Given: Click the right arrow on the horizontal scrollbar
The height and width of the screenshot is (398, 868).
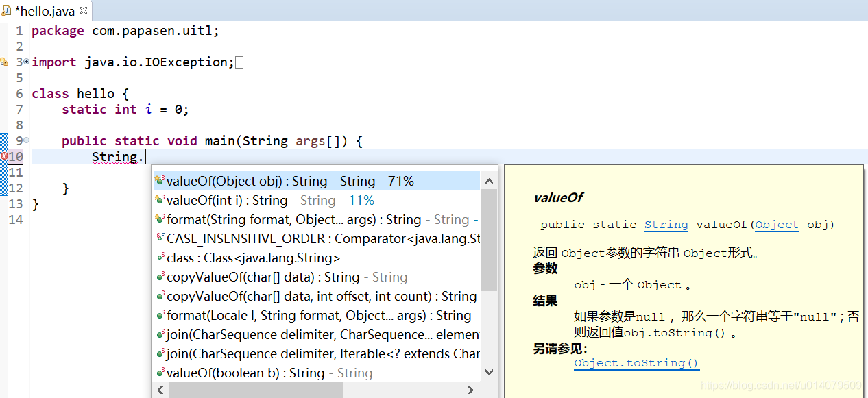Looking at the screenshot, I should tap(470, 388).
